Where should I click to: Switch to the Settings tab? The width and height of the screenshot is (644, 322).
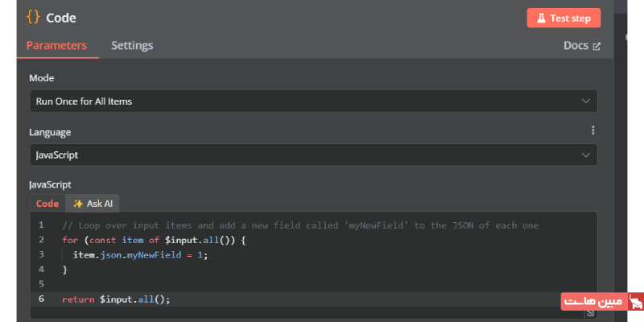click(132, 46)
